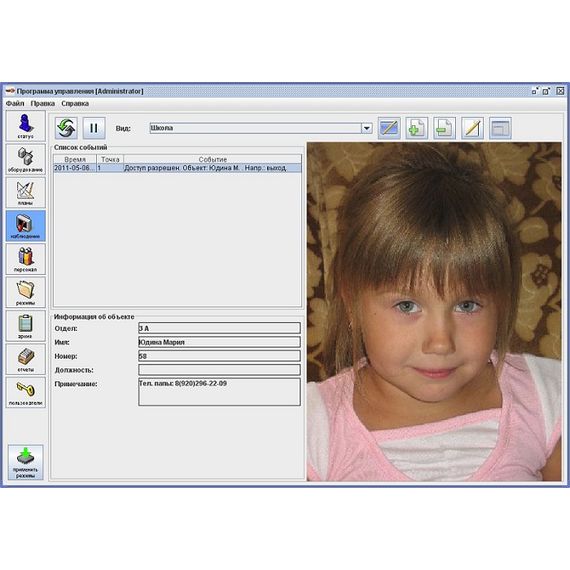Click the pencil edit toolbar icon
This screenshot has height=570, width=570.
472,128
